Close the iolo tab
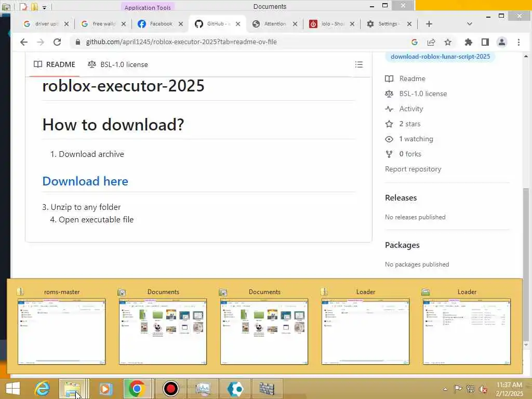 pos(352,24)
